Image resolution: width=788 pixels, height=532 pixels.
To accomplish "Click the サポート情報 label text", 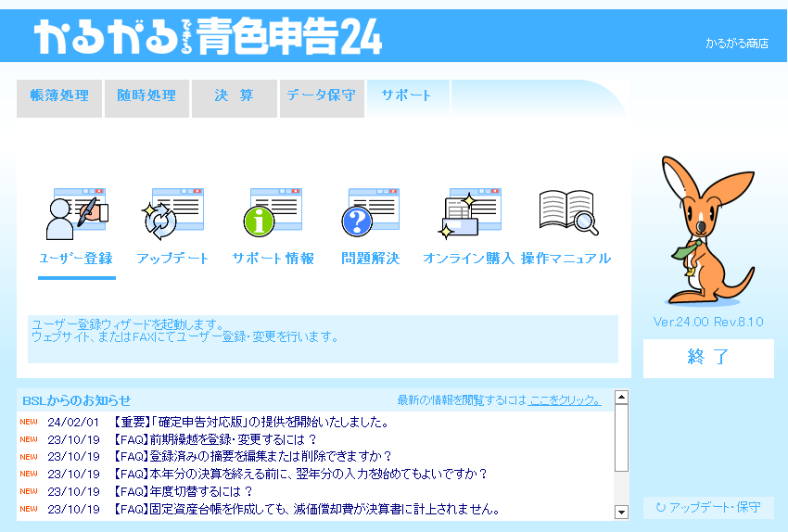I will click(273, 259).
